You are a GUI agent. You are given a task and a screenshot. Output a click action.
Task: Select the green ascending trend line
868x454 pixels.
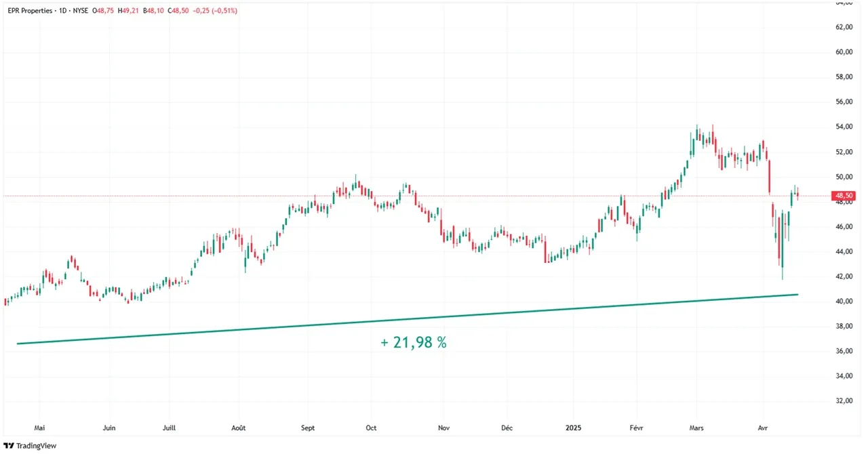click(407, 318)
